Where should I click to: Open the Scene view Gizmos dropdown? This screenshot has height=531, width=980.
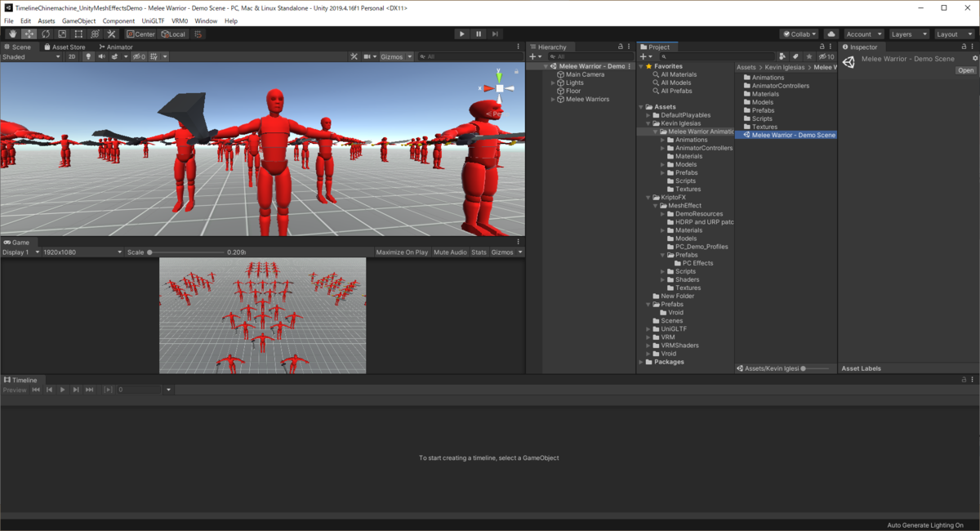coord(396,57)
